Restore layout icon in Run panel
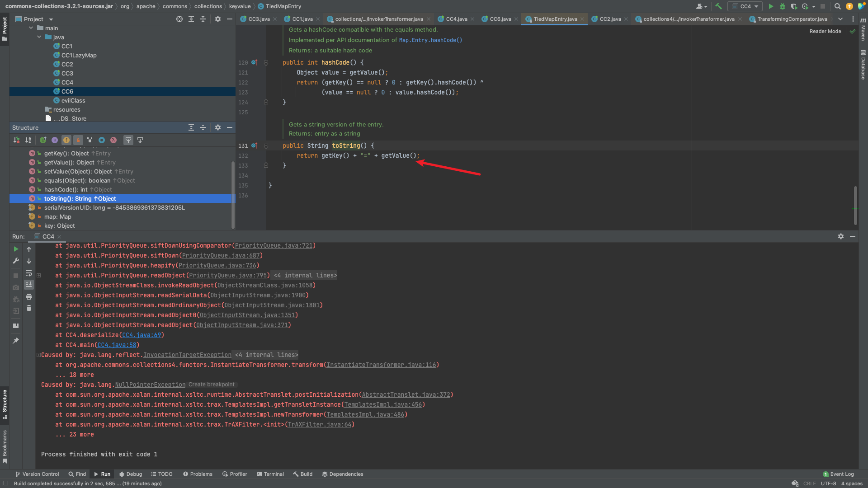868x488 pixels. click(16, 326)
